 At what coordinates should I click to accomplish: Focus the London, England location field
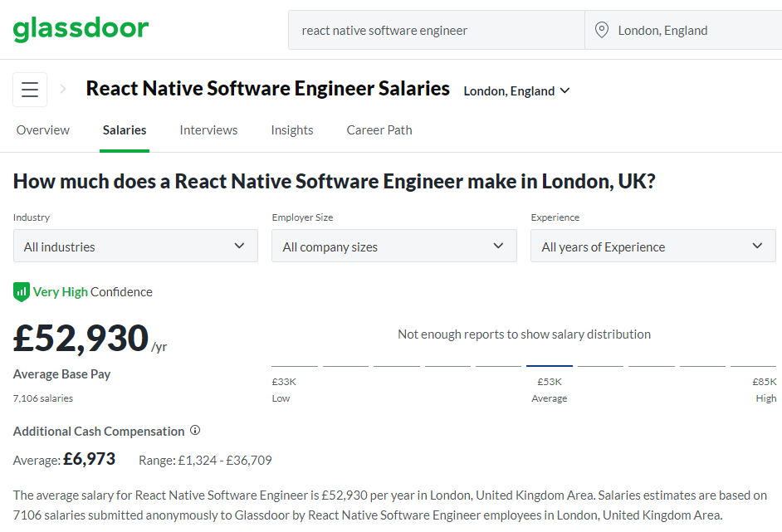683,31
